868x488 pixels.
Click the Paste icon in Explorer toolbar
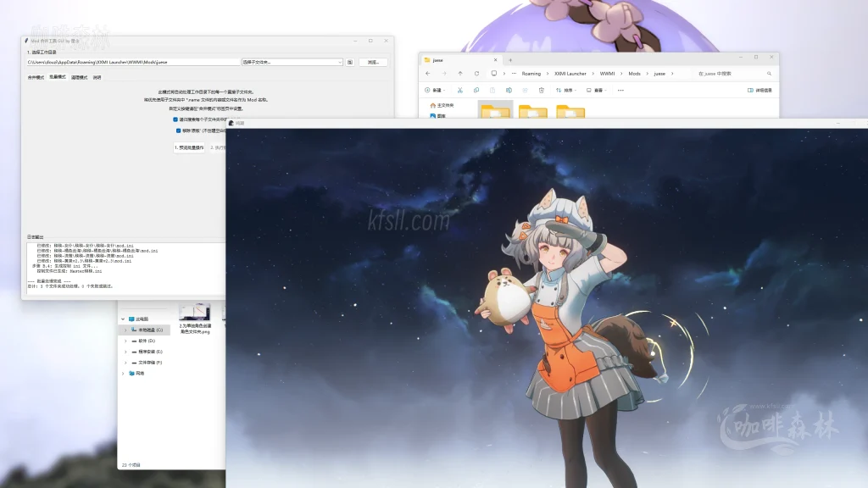click(492, 90)
